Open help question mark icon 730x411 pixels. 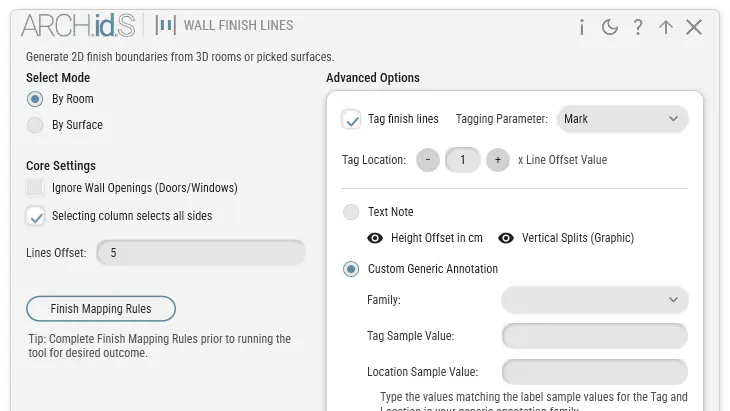pyautogui.click(x=638, y=27)
